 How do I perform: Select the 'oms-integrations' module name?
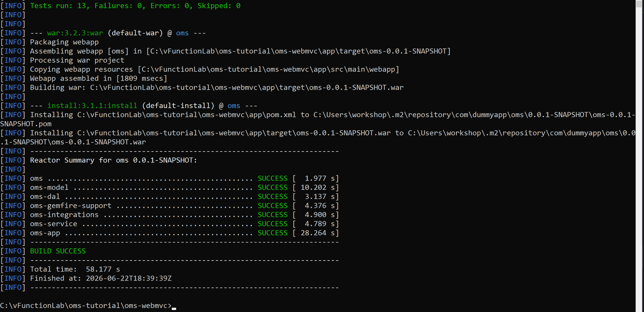pyautogui.click(x=64, y=215)
